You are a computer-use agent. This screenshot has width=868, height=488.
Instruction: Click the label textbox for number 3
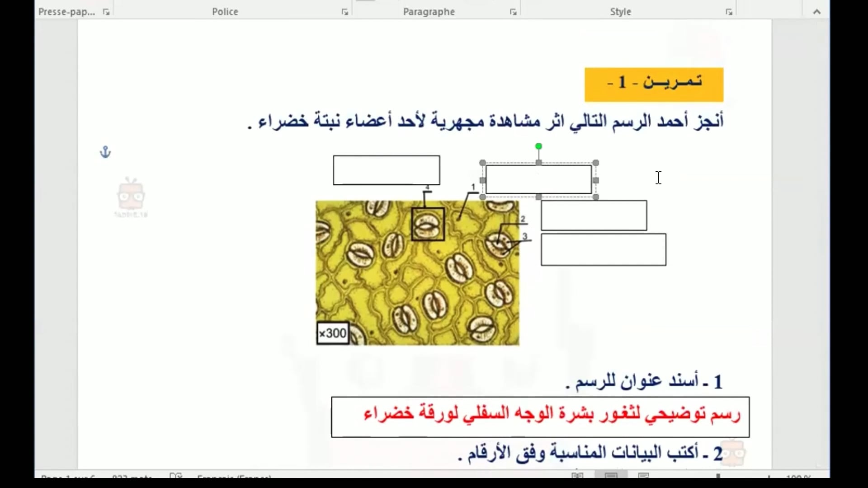[603, 249]
